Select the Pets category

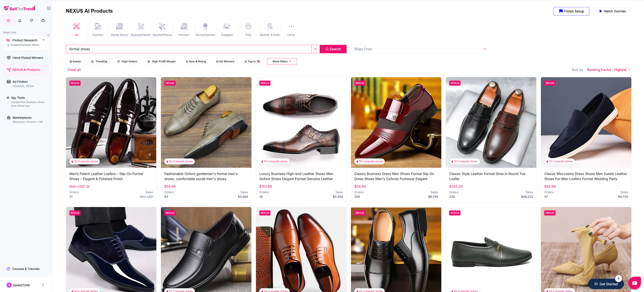248,29
